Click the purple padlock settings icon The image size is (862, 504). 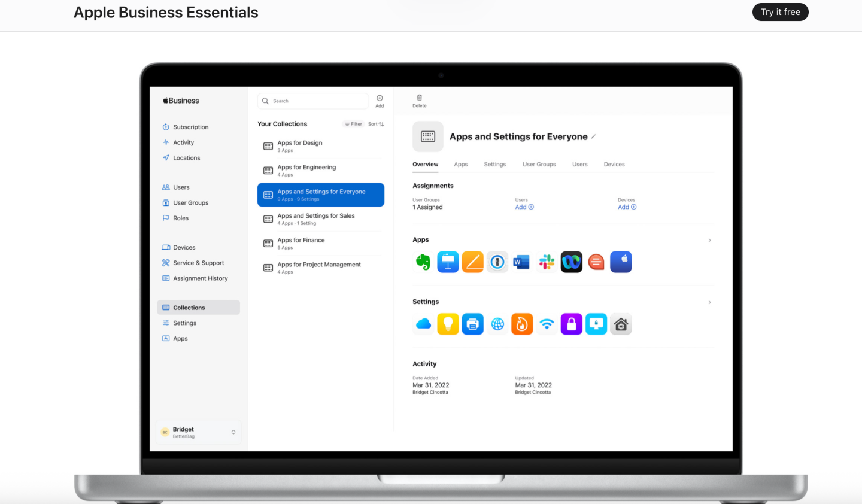tap(572, 324)
